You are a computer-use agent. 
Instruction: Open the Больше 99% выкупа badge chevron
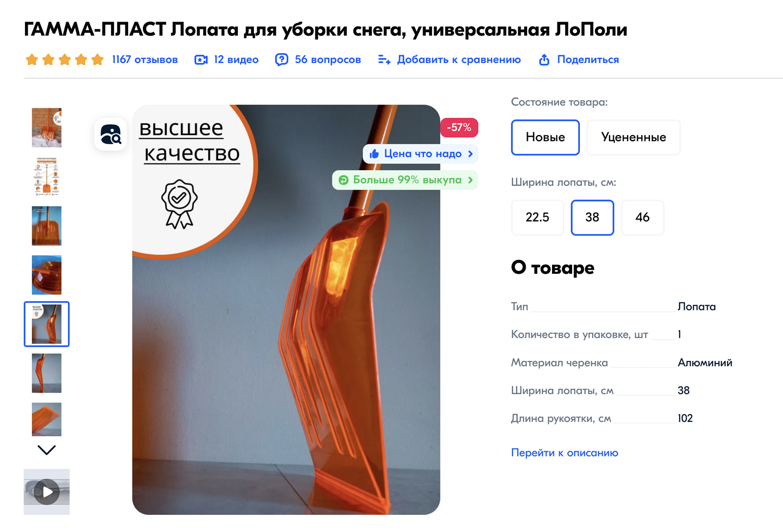[x=470, y=180]
